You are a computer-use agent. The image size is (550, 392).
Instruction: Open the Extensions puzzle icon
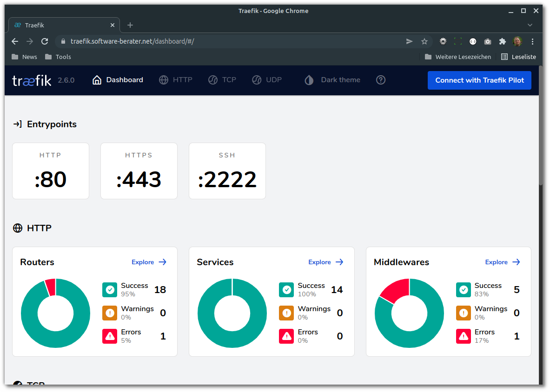[502, 41]
